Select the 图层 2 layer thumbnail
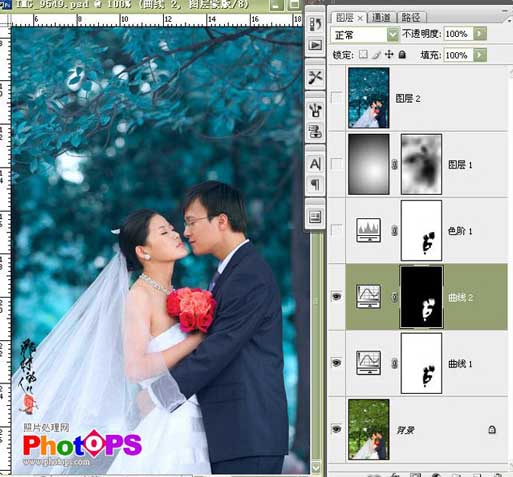 pyautogui.click(x=369, y=98)
